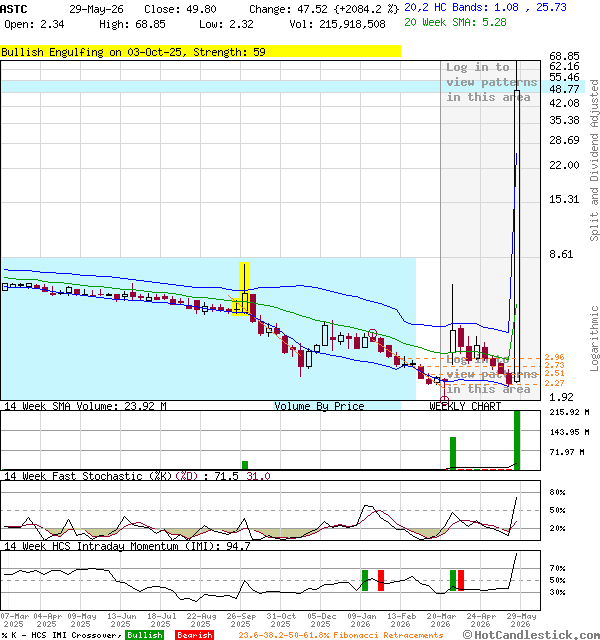Click the green IMI crossover bar near 09-Jan
The width and height of the screenshot is (600, 640).
pos(365,580)
